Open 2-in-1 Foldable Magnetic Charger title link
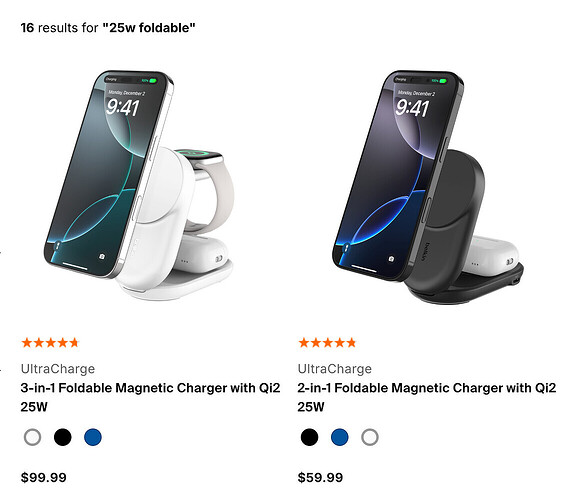This screenshot has width=565, height=500. pos(427,397)
